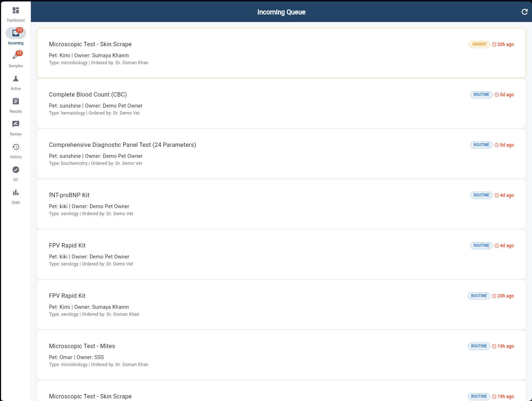This screenshot has width=532, height=401.
Task: Open the Results clipboard icon
Action: click(x=15, y=101)
